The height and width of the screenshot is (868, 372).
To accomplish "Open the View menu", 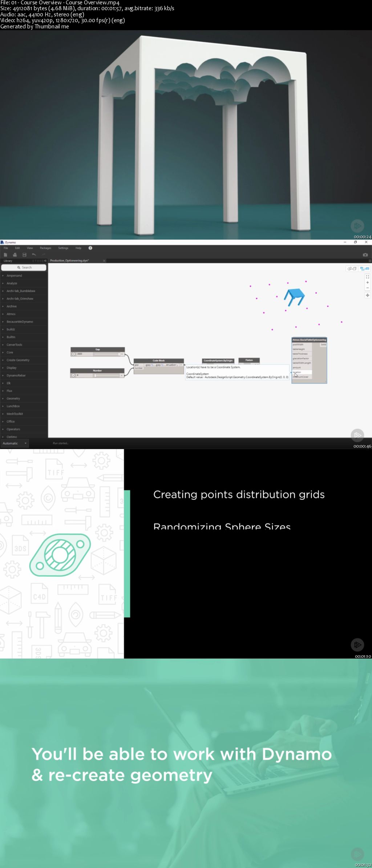I will [x=30, y=248].
